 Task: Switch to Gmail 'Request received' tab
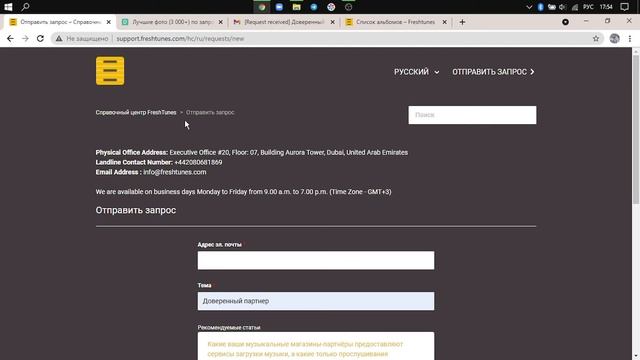284,22
